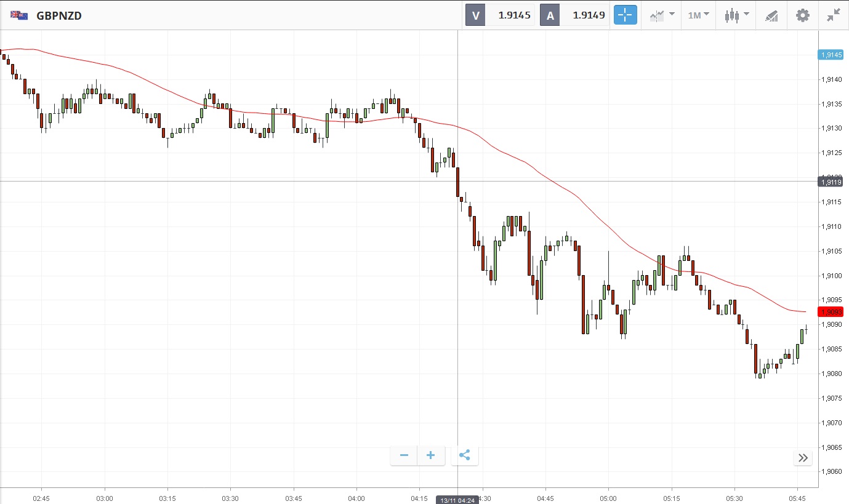
Task: Click the GBPNZD instrument name
Action: (59, 15)
